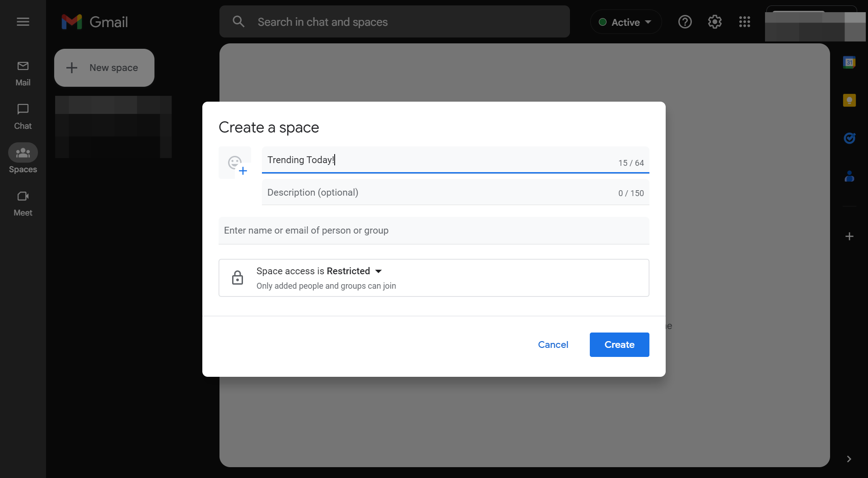Click 'Only added people and groups can join'
868x478 pixels.
[x=326, y=286]
